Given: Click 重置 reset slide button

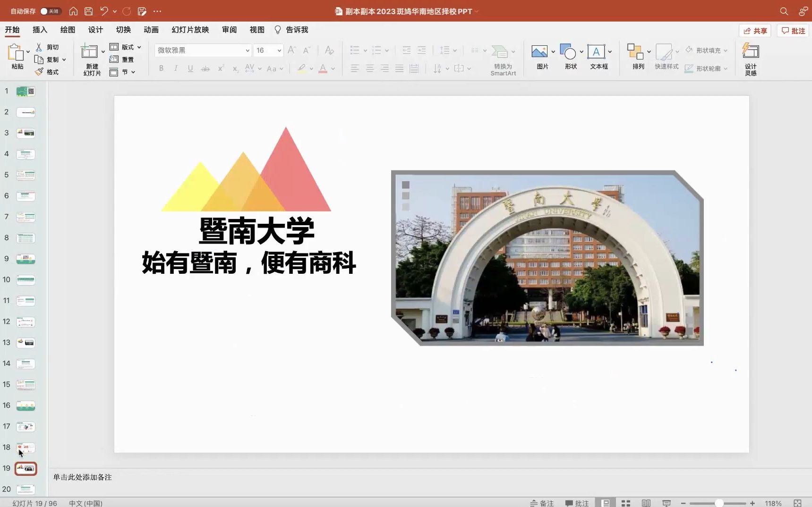Looking at the screenshot, I should pyautogui.click(x=122, y=59).
